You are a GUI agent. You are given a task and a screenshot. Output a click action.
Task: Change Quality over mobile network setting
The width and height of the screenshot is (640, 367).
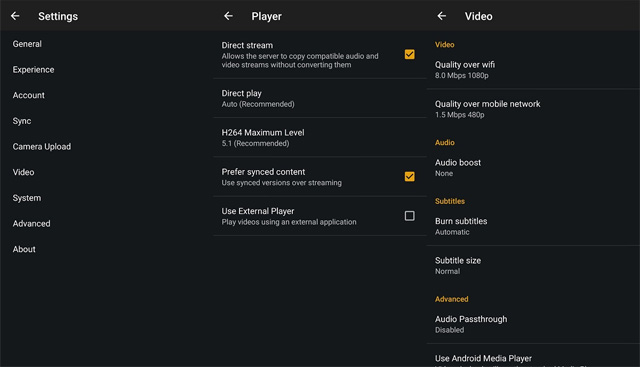(533, 109)
